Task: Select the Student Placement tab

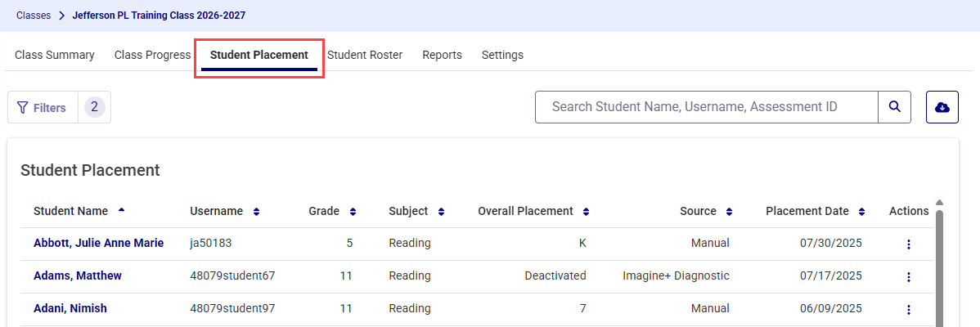Action: tap(258, 55)
